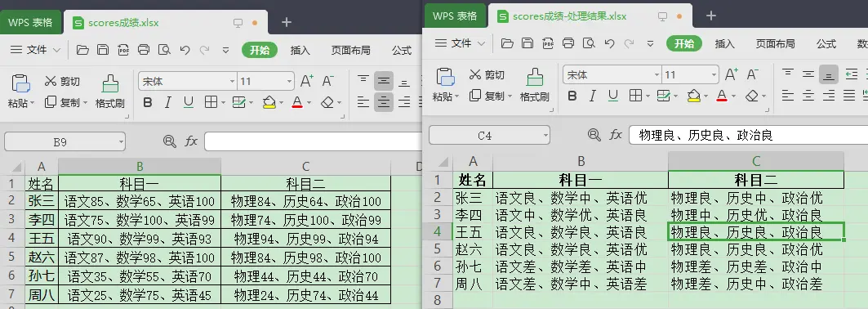Open font name 宋体 dropdown in left window
868x309 pixels.
click(x=232, y=82)
